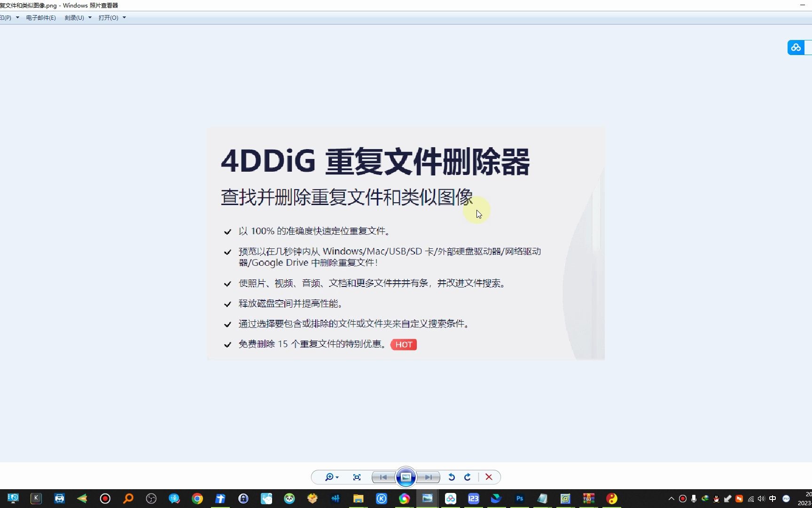Open the 电子邮件(E) menu item
812x508 pixels.
[41, 18]
